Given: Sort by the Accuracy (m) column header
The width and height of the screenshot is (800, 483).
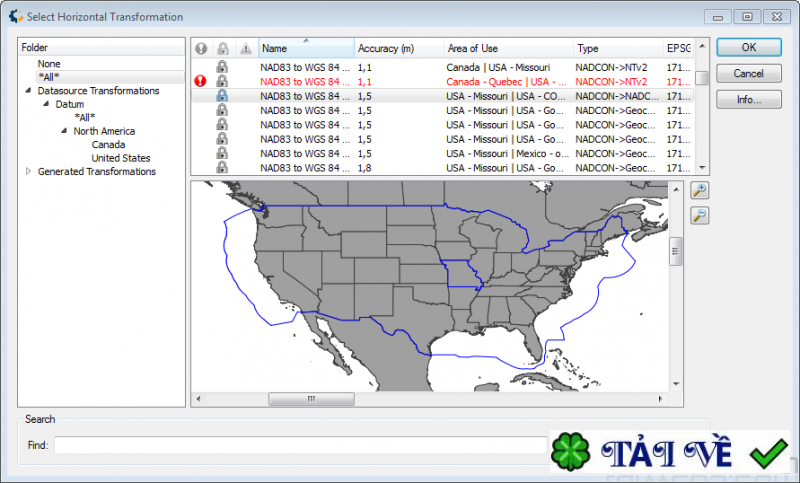Looking at the screenshot, I should (x=399, y=48).
